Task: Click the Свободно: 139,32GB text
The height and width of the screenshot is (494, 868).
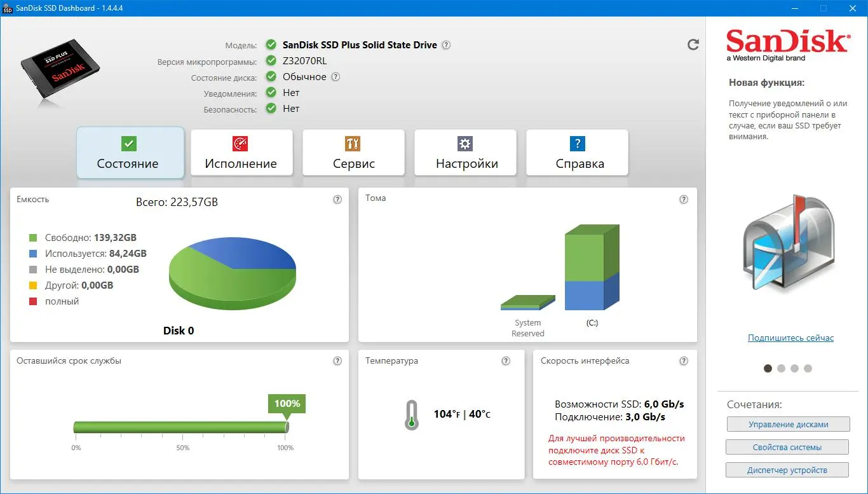Action: pyautogui.click(x=91, y=238)
